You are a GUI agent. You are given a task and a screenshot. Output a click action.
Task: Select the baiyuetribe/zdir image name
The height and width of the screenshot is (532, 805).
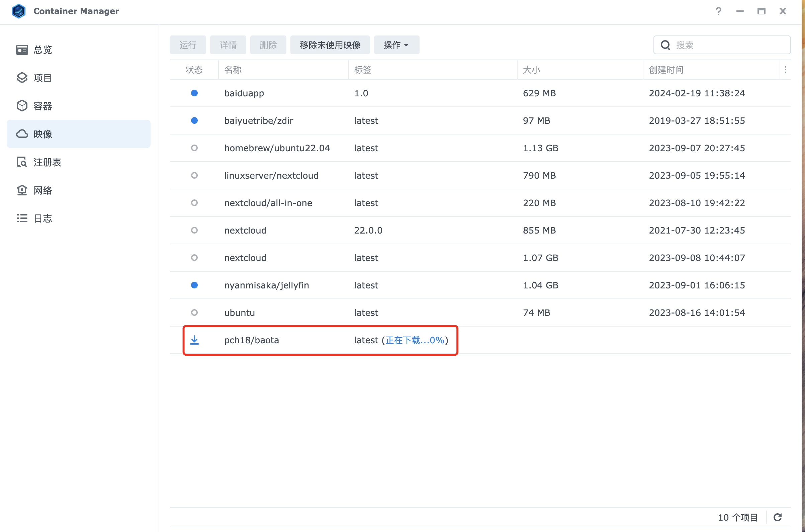tap(259, 121)
